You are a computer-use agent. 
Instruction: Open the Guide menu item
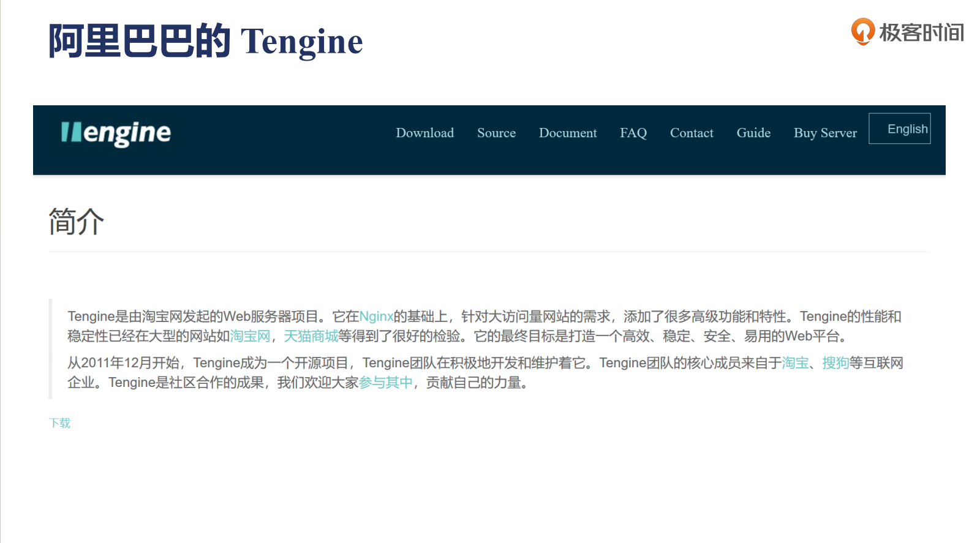pos(753,133)
